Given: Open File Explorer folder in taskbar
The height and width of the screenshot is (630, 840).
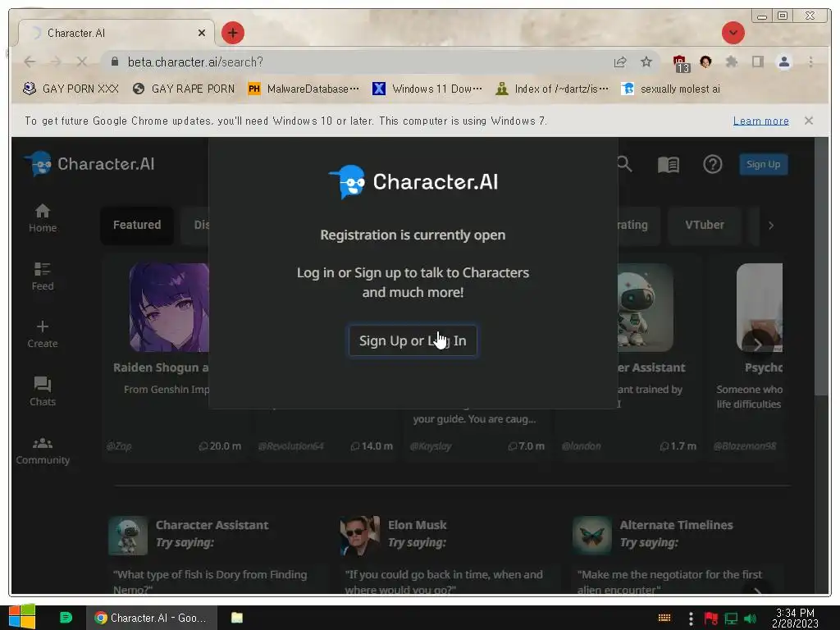Looking at the screenshot, I should coord(237,618).
